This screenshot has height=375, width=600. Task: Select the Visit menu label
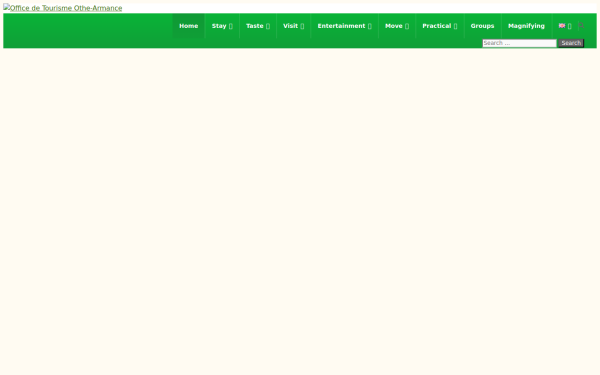(x=290, y=26)
